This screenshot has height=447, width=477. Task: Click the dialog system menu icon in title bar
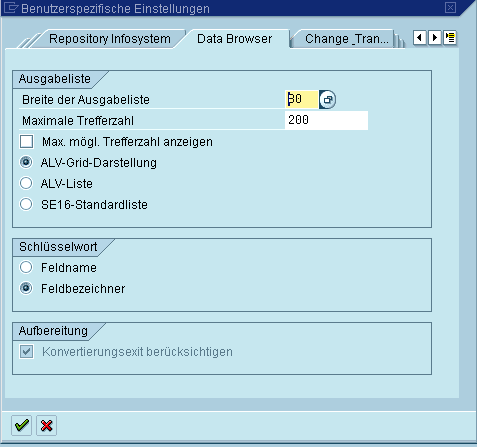click(x=10, y=8)
